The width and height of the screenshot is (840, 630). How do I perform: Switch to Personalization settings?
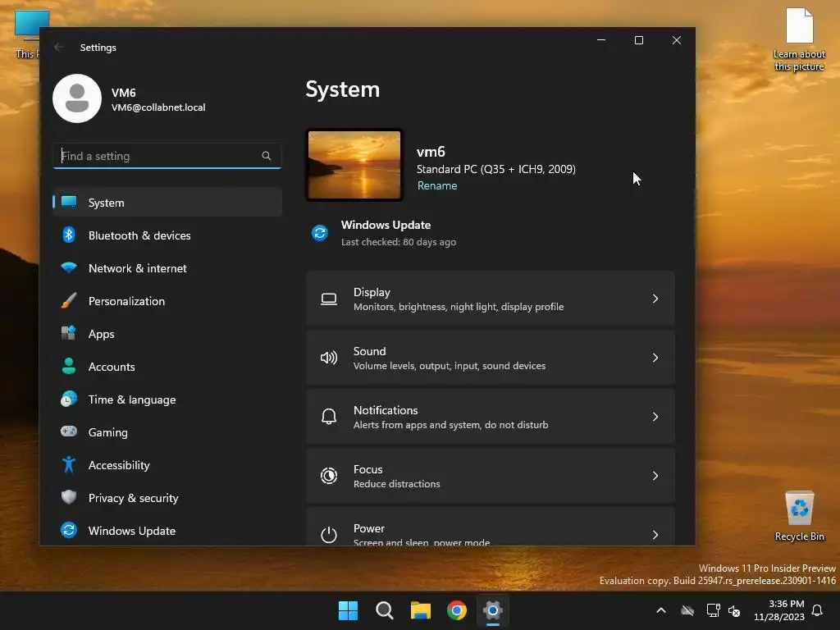pos(167,300)
